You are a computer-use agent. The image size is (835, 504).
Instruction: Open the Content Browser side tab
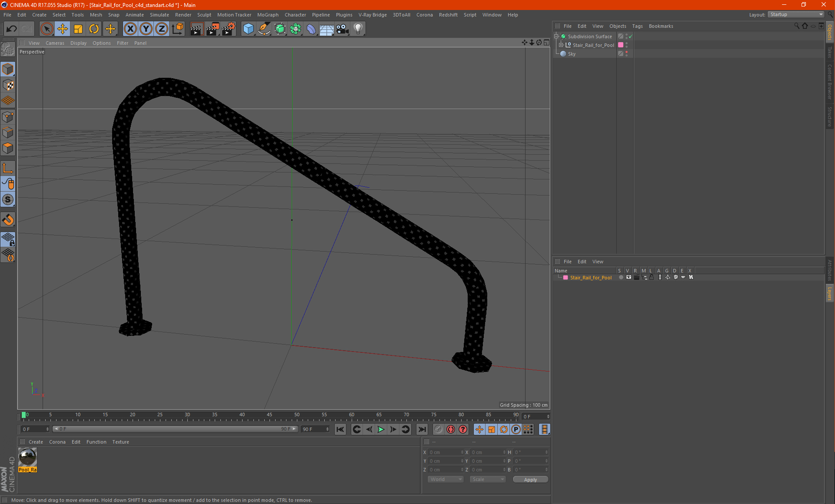point(830,81)
